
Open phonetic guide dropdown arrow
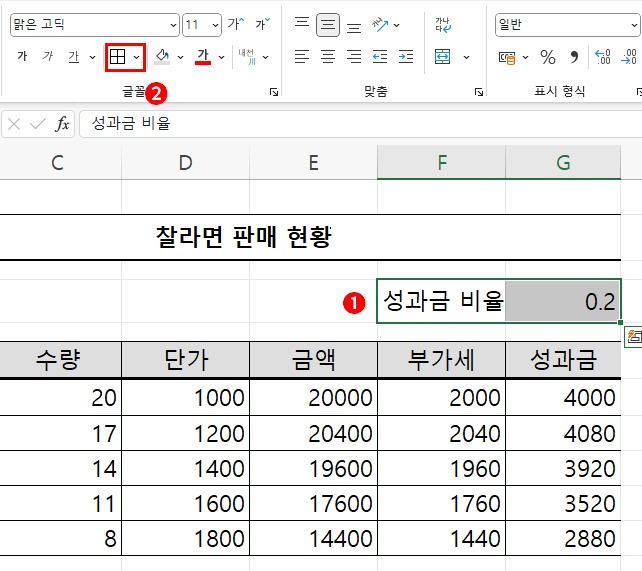pyautogui.click(x=266, y=57)
